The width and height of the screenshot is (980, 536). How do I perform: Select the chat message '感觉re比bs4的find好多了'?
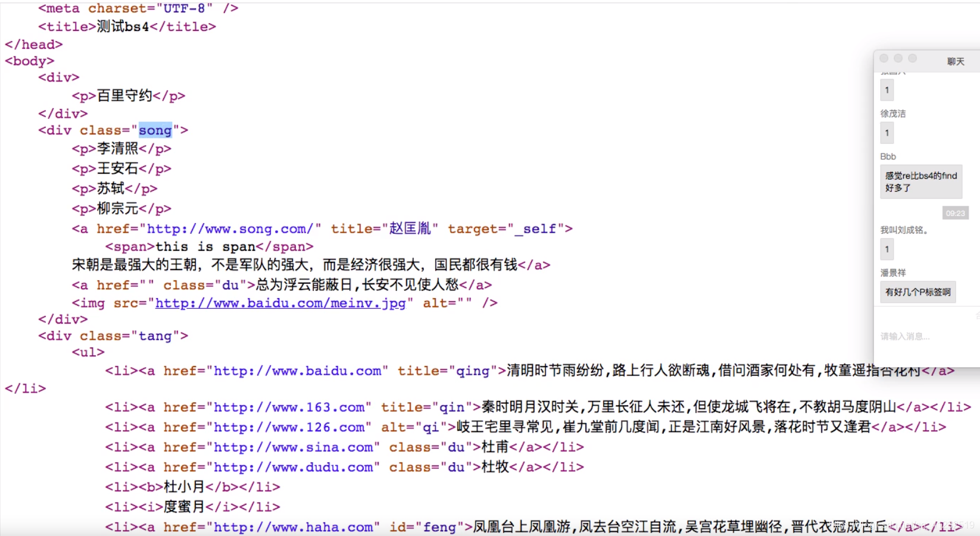(921, 181)
